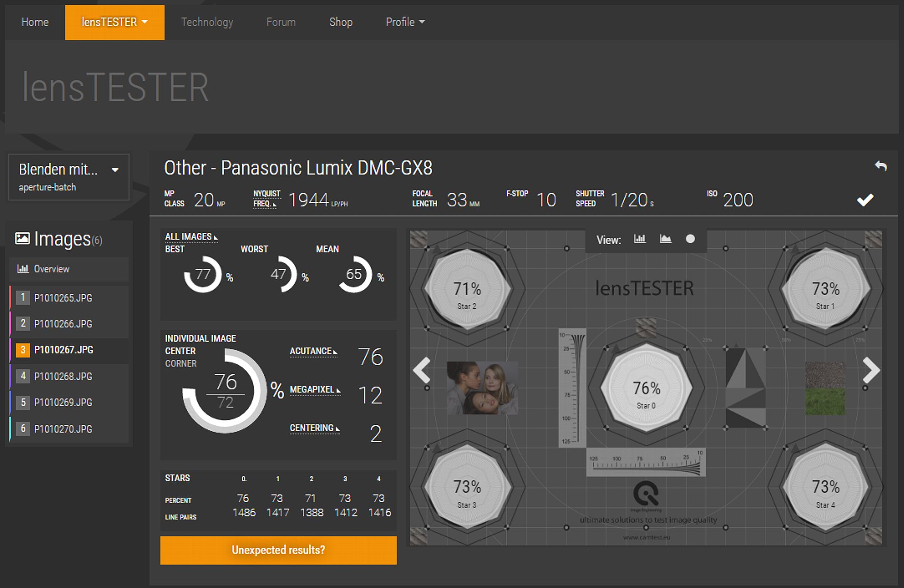Click the gravel and grass texture patch

pos(825,388)
